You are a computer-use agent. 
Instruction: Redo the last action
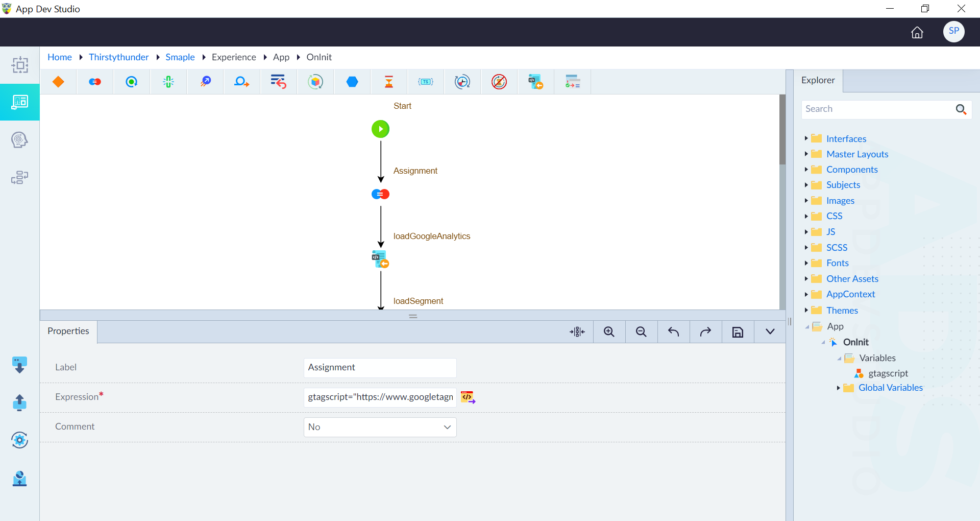pyautogui.click(x=705, y=332)
